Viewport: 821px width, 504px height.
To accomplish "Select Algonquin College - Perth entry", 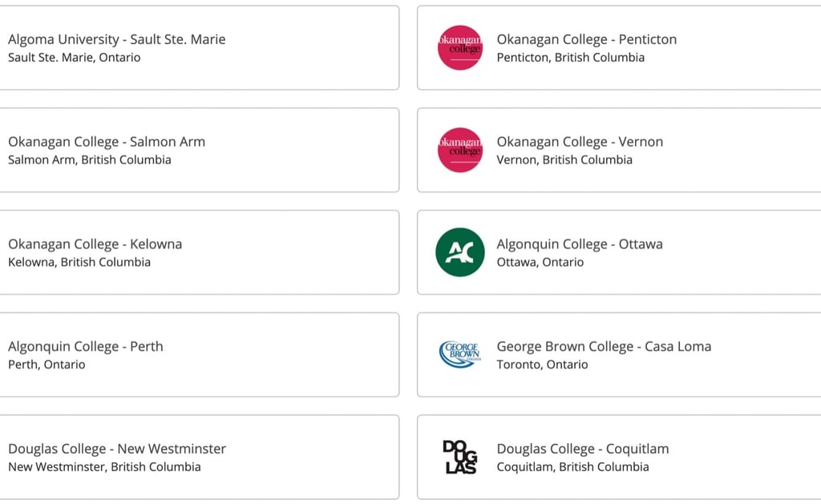I will pos(199,355).
